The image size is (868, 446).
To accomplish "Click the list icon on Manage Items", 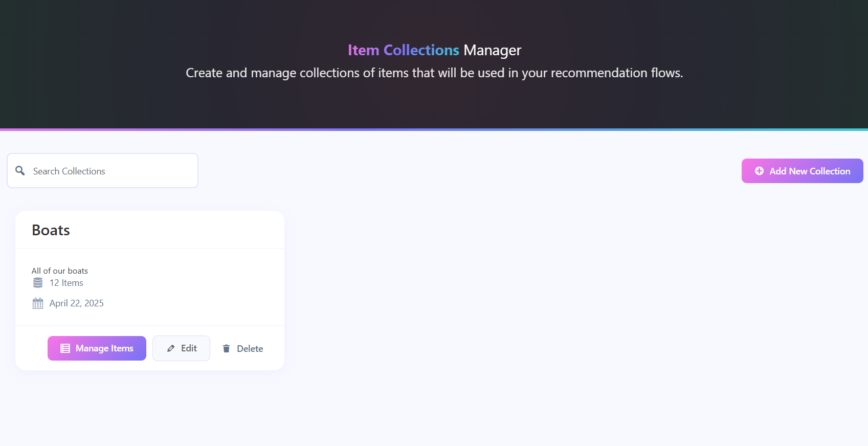I will click(x=65, y=348).
